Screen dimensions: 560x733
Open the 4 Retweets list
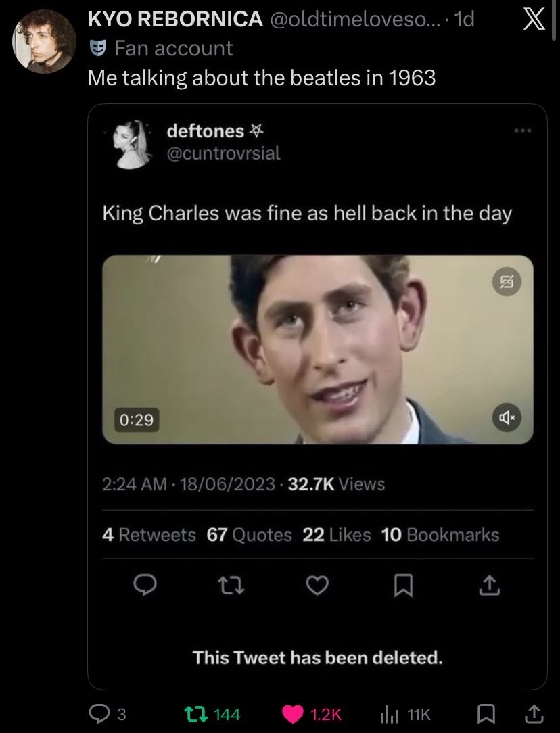(x=149, y=535)
